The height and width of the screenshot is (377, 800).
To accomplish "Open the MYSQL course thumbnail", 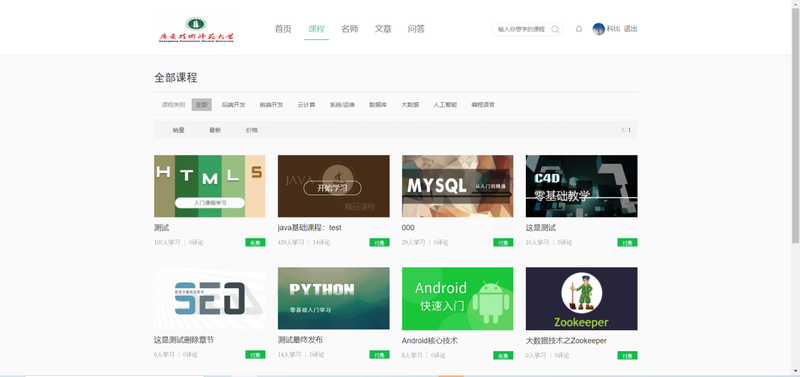I will (x=458, y=186).
